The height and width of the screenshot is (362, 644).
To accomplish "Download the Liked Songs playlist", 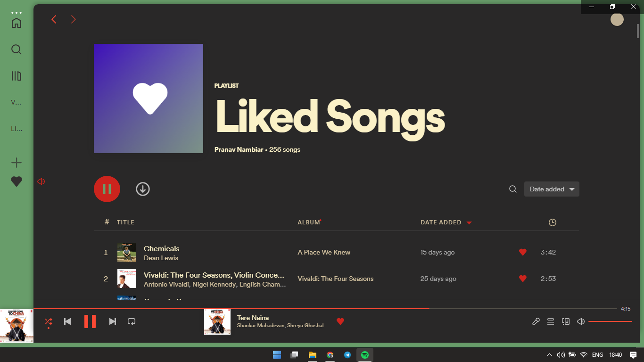I will (142, 189).
